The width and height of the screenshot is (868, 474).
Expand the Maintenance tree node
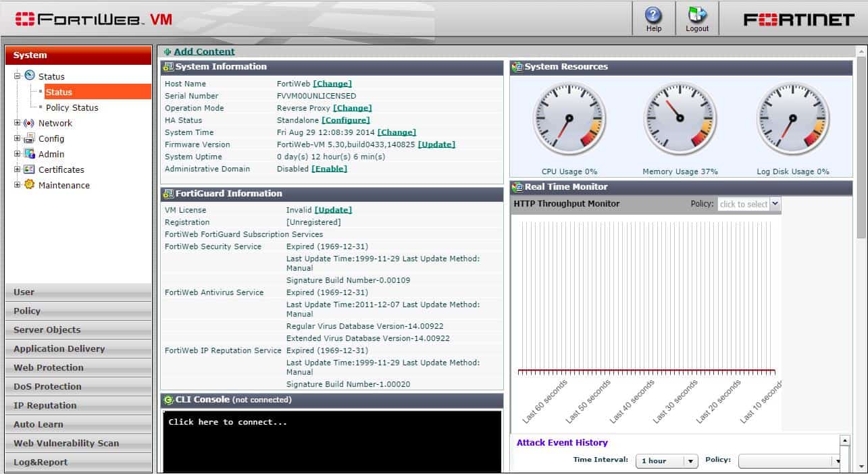click(x=17, y=185)
